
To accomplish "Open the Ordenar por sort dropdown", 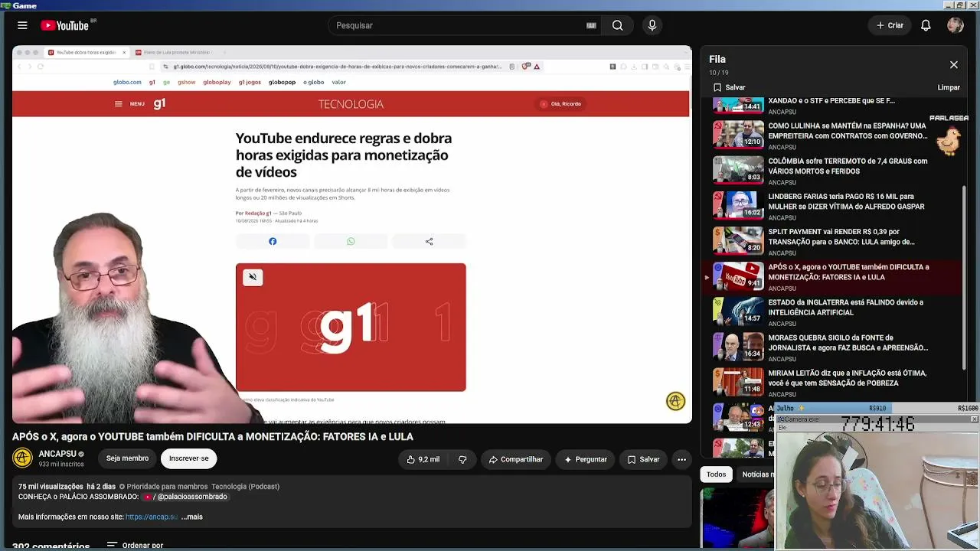I will pyautogui.click(x=135, y=545).
